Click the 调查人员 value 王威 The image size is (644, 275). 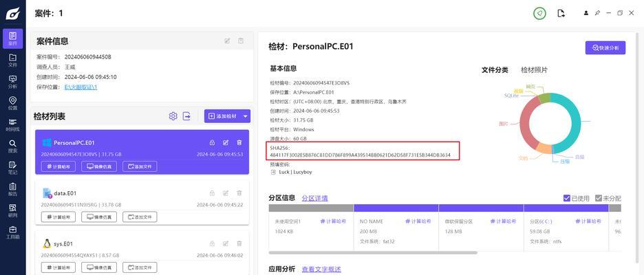[69, 67]
